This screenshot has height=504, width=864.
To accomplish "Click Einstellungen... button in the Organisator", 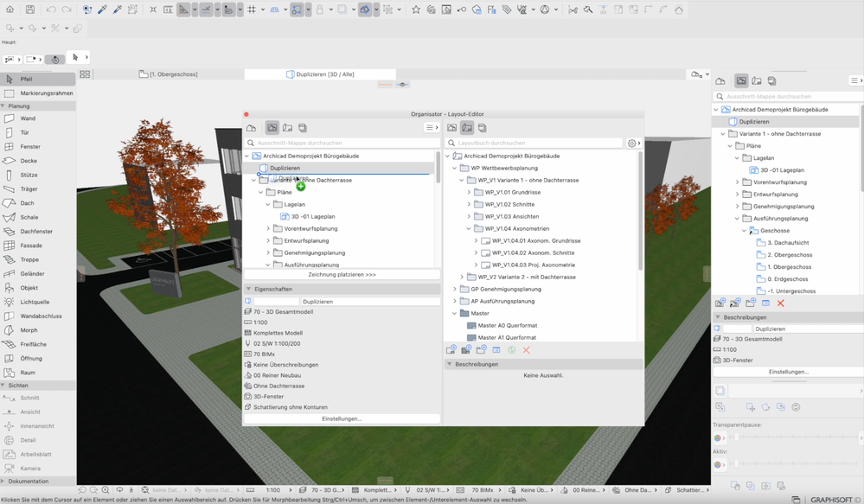I will tap(342, 418).
